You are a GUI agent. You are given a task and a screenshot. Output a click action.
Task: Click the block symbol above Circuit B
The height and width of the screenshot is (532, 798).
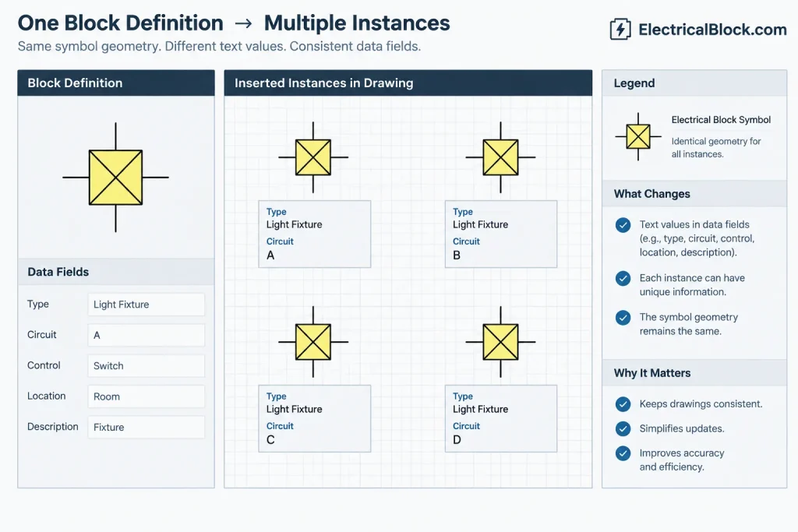click(500, 157)
